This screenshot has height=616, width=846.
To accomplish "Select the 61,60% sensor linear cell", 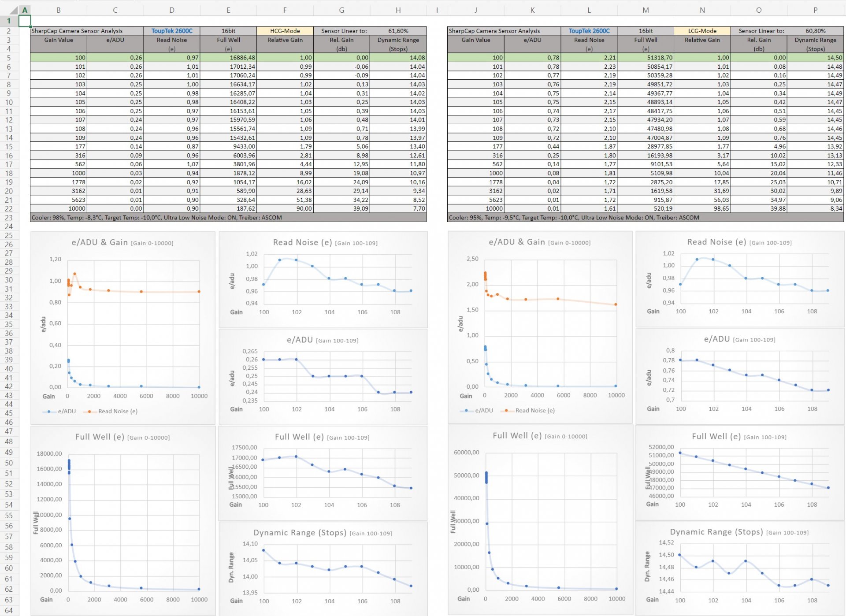I will (x=398, y=31).
